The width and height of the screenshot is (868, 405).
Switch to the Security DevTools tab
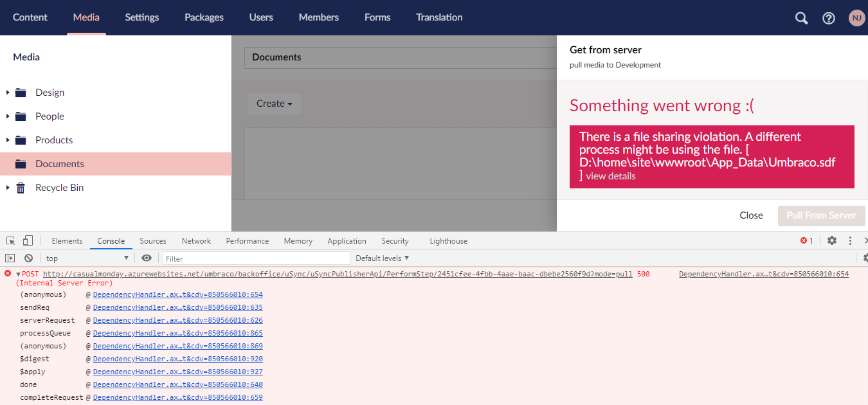[395, 241]
